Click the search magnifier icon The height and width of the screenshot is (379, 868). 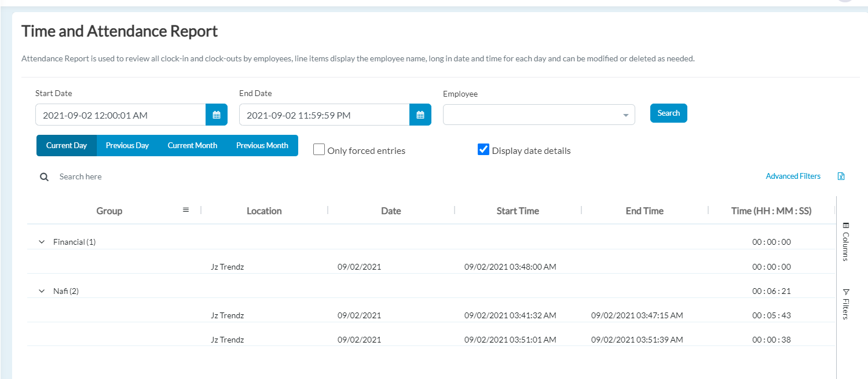(x=44, y=176)
